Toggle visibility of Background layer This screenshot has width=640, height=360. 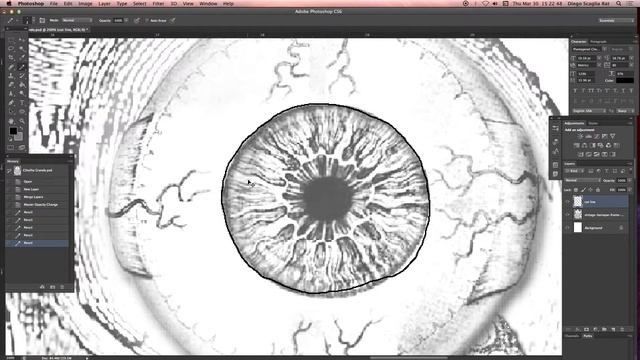[x=567, y=228]
